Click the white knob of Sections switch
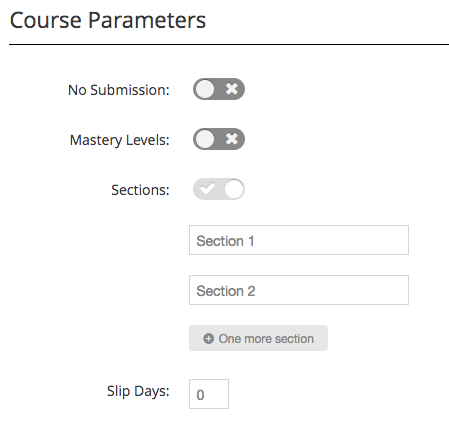Screen dimensions: 449x427 (234, 189)
